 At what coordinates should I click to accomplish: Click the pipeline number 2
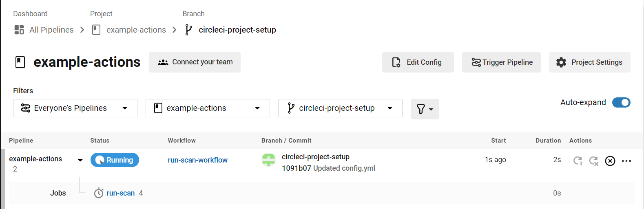(15, 169)
